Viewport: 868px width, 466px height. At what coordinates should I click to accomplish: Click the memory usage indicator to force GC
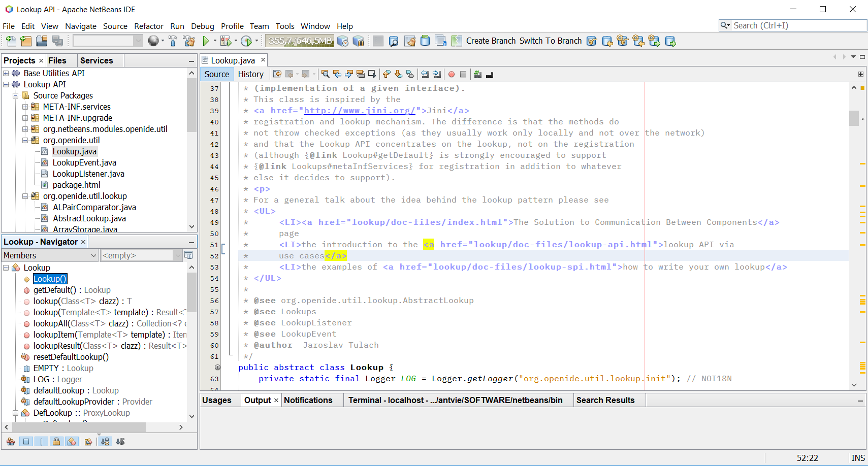point(300,41)
